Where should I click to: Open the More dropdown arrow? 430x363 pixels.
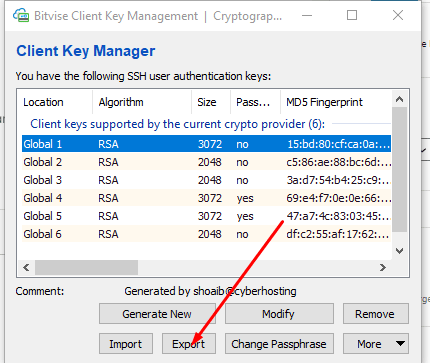tap(400, 343)
